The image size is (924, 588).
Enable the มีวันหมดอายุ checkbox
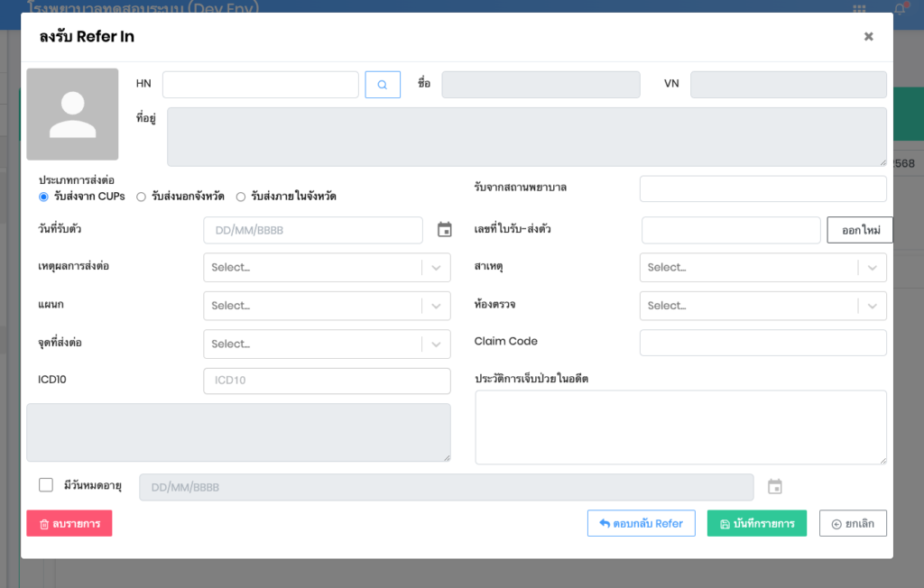[46, 485]
